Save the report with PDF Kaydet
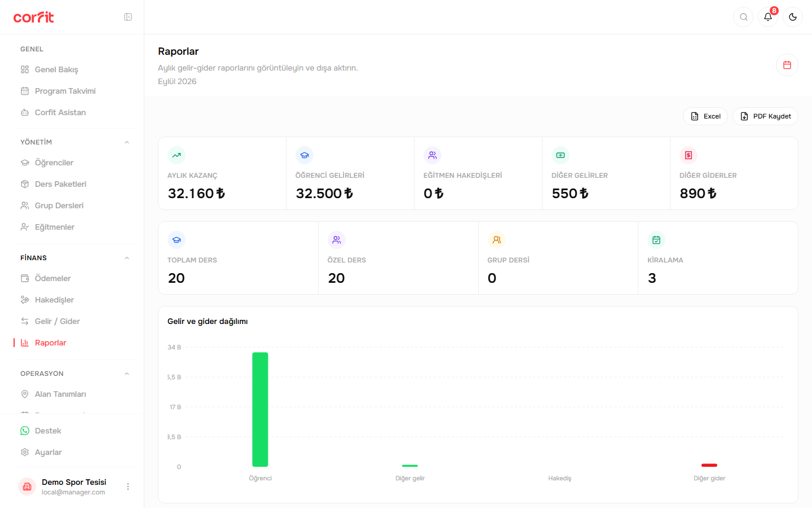 coord(765,116)
